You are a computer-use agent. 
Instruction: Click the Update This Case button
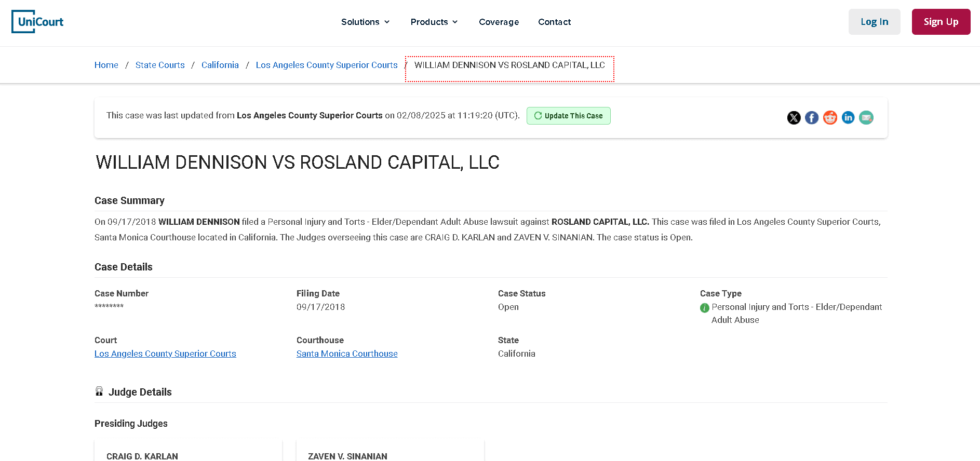tap(568, 116)
